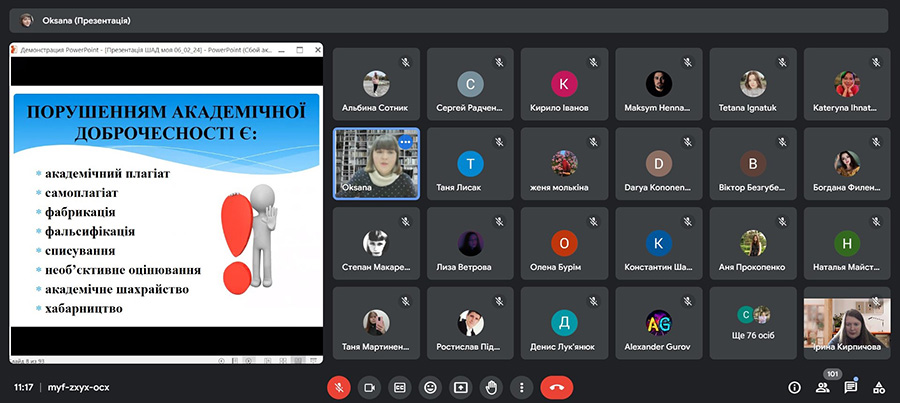Unmute the microphone in the call bar
This screenshot has width=900, height=403.
pos(340,387)
